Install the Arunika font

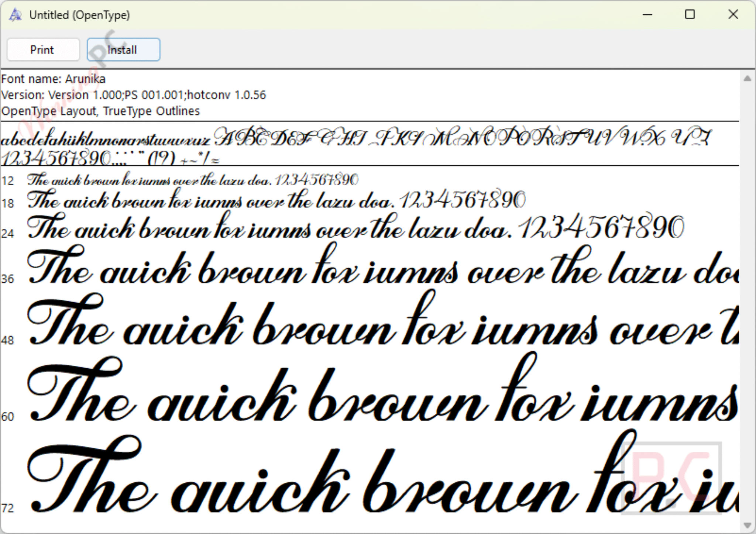(123, 49)
